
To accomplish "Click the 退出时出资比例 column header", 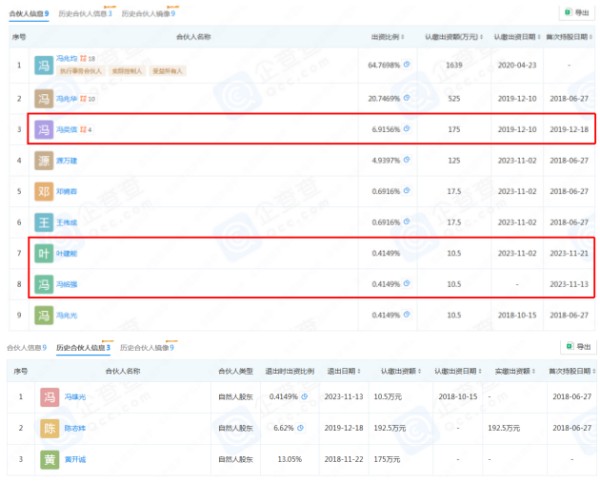I will [x=290, y=371].
